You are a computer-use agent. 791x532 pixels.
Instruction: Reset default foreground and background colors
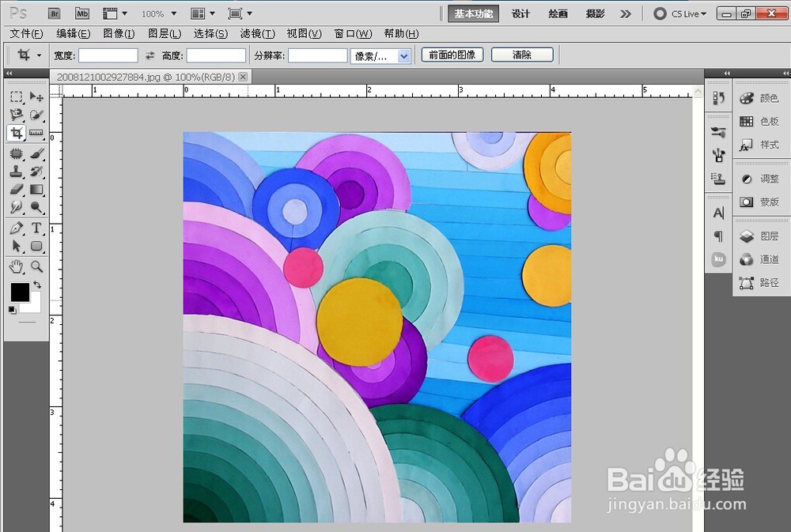12,310
